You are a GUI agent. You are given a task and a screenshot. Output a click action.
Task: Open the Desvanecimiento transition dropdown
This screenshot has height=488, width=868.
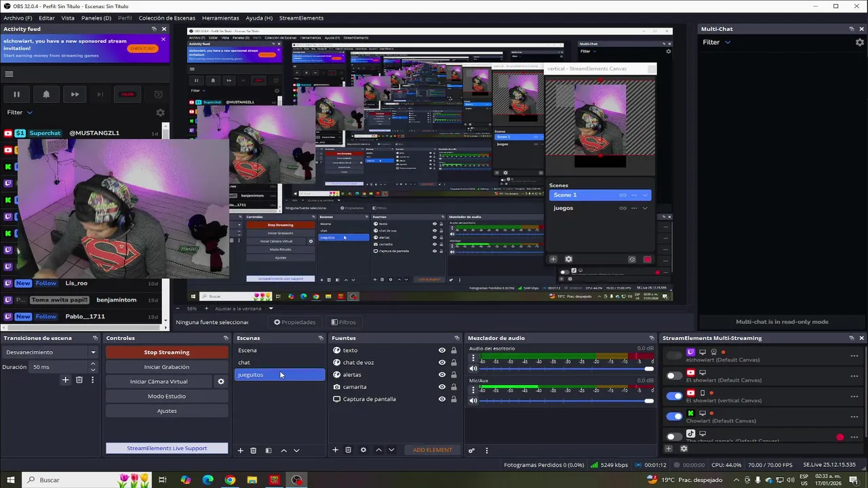[x=51, y=352]
